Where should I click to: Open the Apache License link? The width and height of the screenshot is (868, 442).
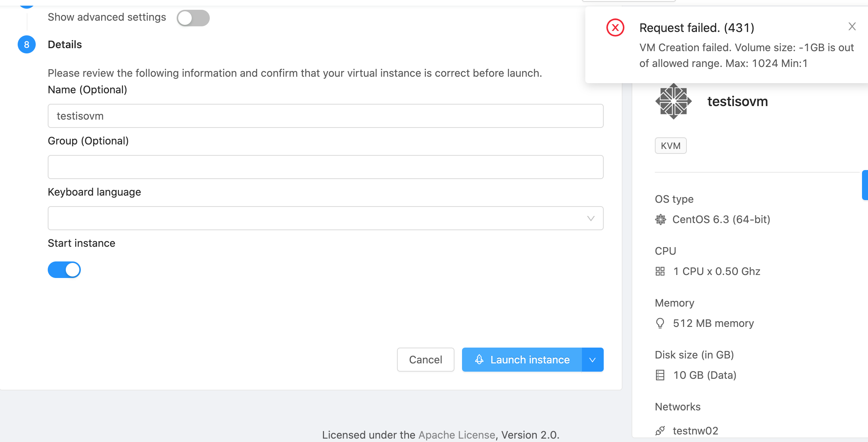457,435
